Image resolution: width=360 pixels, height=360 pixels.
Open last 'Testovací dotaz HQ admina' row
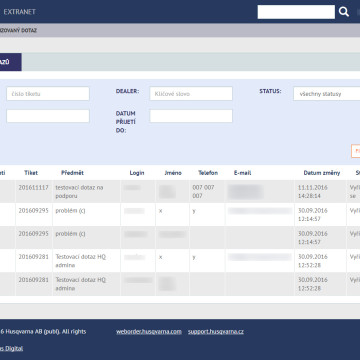(180, 284)
